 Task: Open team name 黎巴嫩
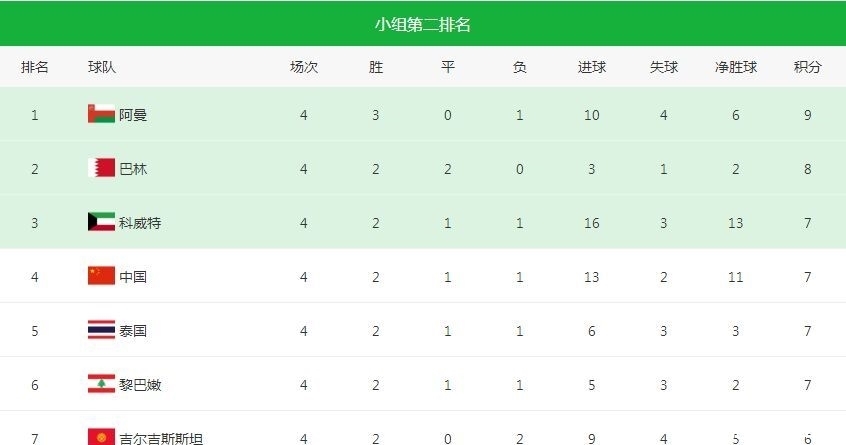click(x=140, y=385)
